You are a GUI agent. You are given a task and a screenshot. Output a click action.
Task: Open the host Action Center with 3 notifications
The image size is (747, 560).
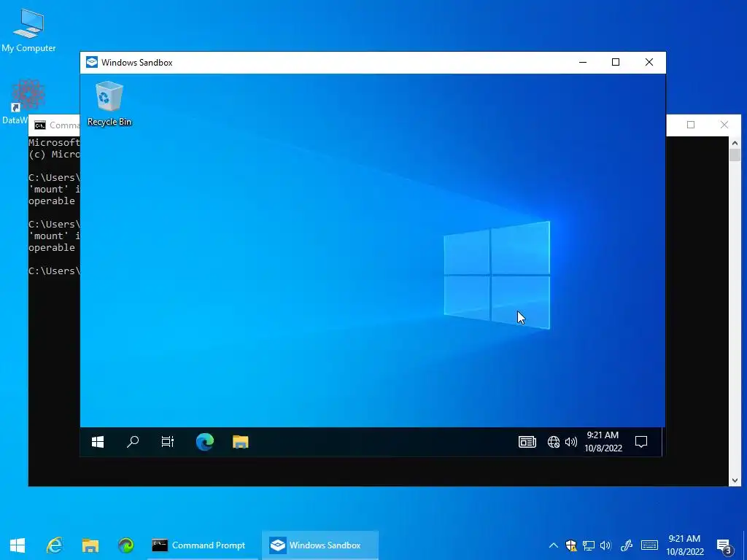coord(724,546)
